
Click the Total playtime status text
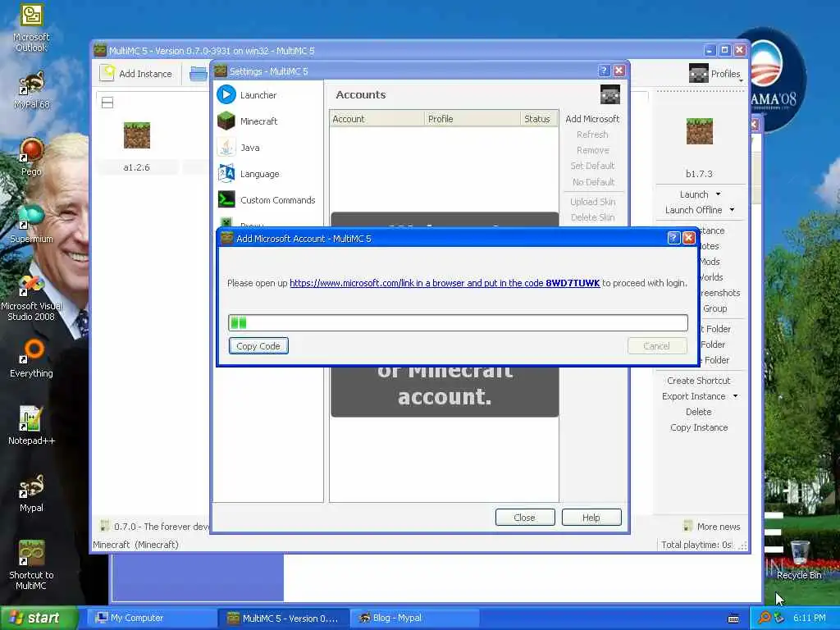point(696,545)
